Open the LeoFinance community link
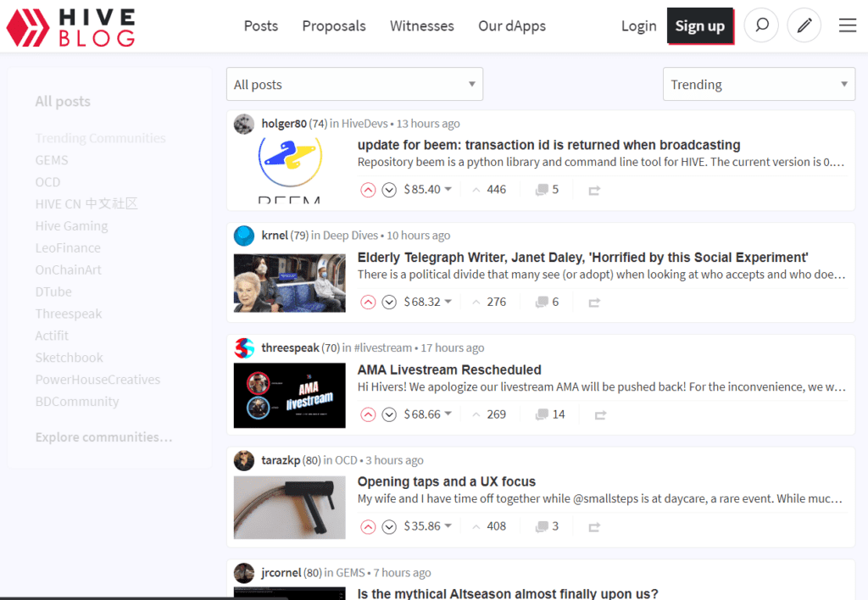Image resolution: width=868 pixels, height=600 pixels. 68,248
